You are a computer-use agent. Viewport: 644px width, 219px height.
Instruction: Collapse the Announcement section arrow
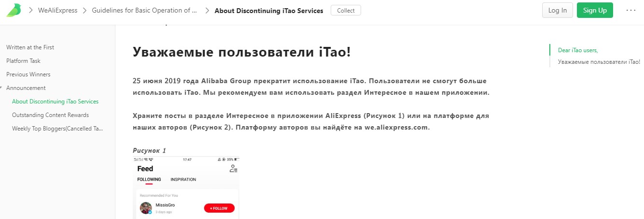pos(1,88)
